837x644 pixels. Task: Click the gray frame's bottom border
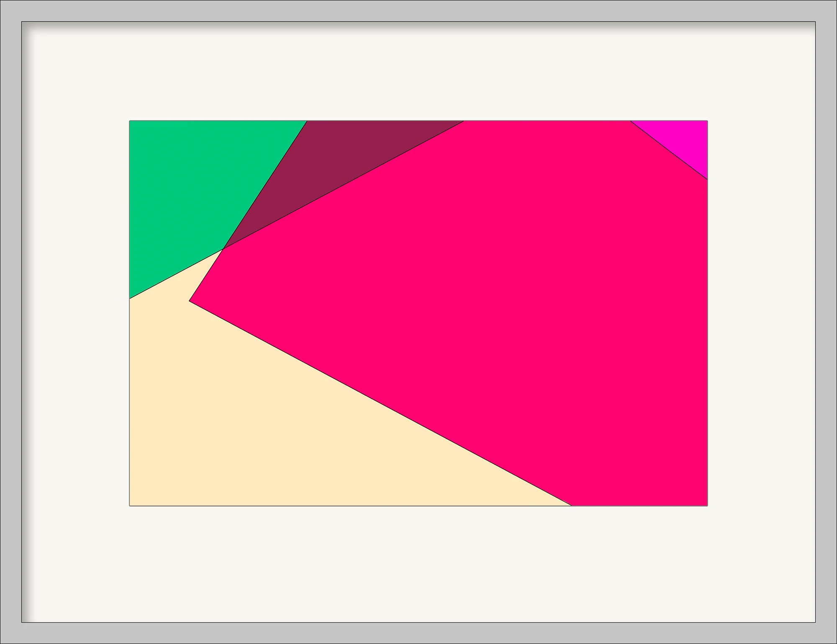tap(418, 633)
